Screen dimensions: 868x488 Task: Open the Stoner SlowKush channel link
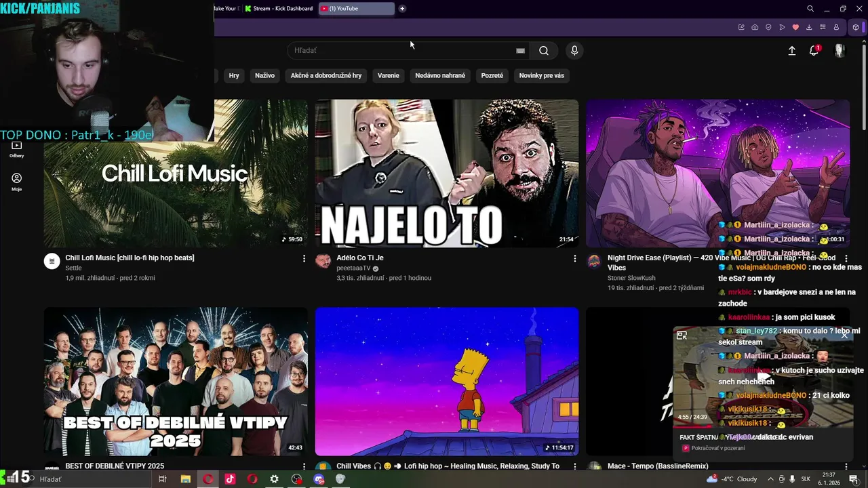point(631,278)
